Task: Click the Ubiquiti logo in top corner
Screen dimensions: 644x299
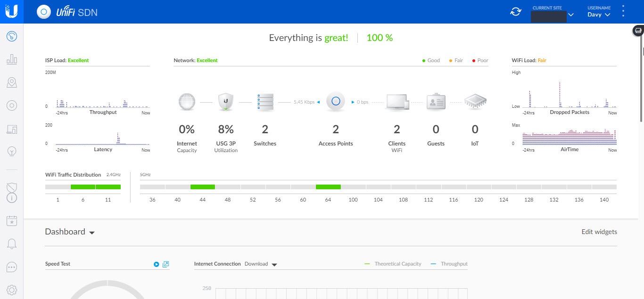Action: (x=11, y=11)
